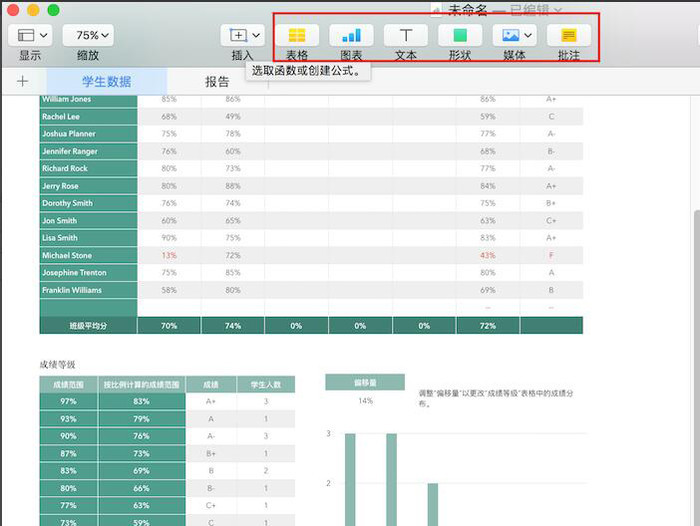Click the B+ grade cell
The width and height of the screenshot is (700, 526).
(211, 453)
